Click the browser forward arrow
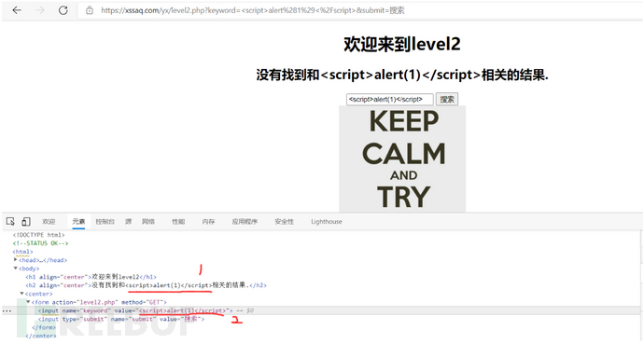 click(x=40, y=10)
